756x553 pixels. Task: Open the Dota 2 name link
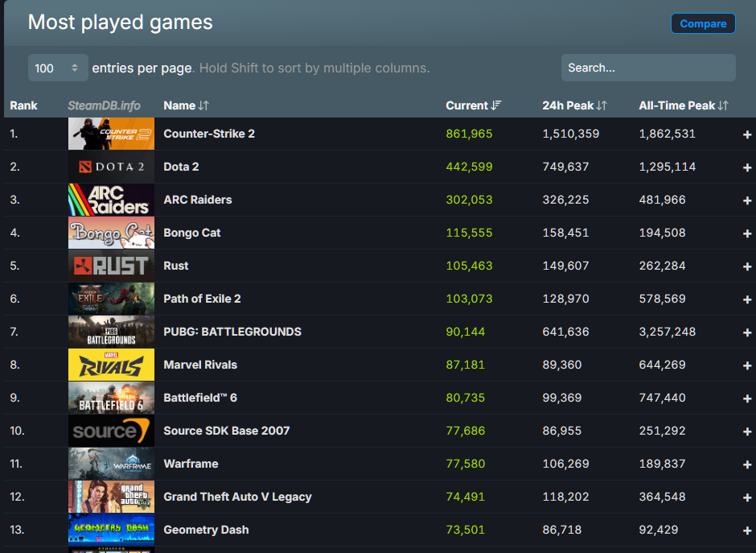coord(181,167)
